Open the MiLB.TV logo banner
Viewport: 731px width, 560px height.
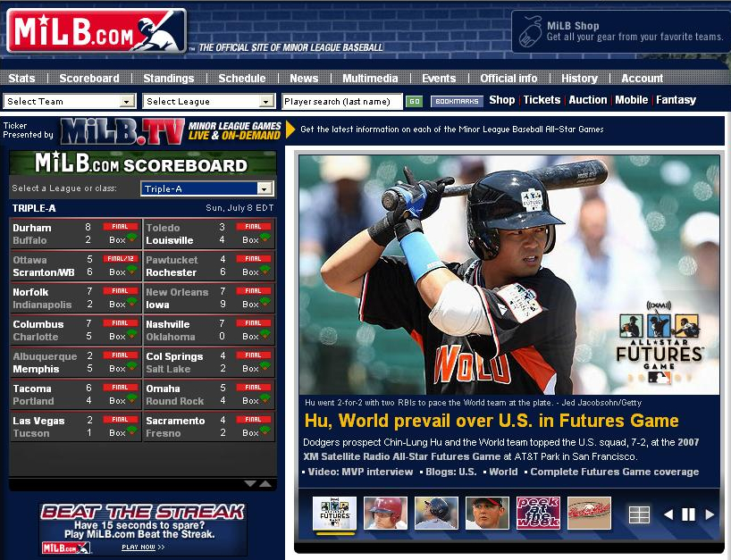tap(122, 131)
